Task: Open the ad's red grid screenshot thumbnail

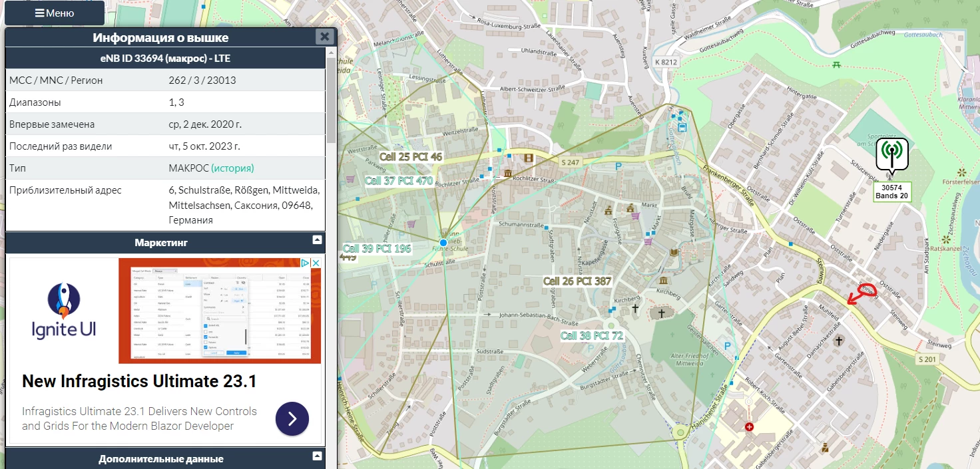Action: coord(220,311)
